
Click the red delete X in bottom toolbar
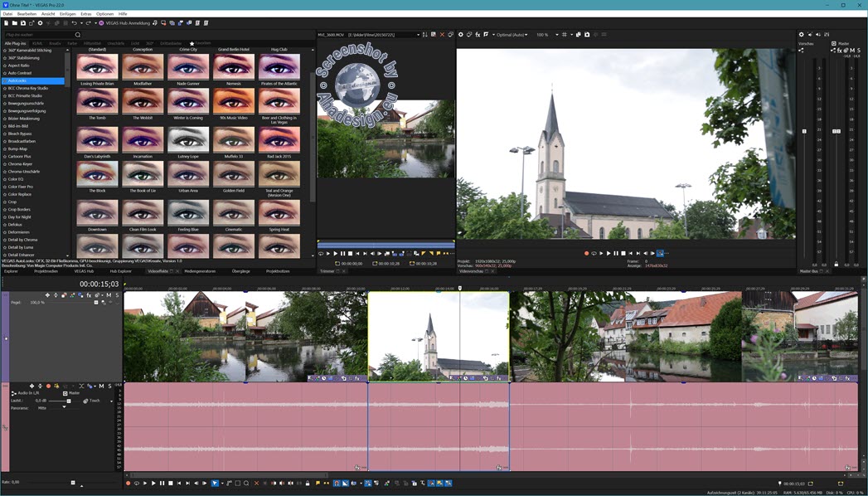(257, 484)
